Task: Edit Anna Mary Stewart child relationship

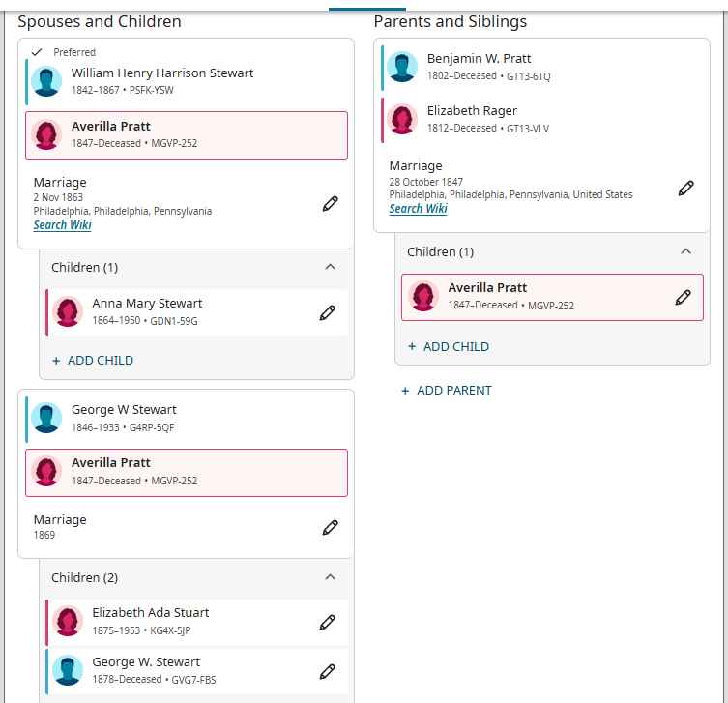Action: pyautogui.click(x=327, y=312)
